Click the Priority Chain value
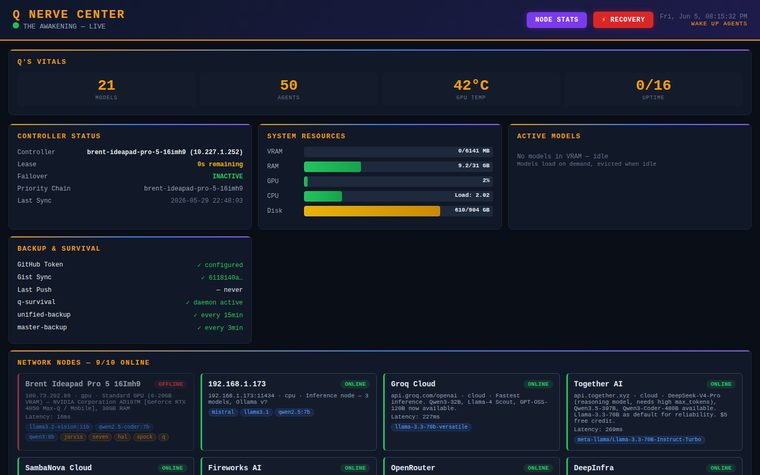760x475 pixels. (193, 189)
